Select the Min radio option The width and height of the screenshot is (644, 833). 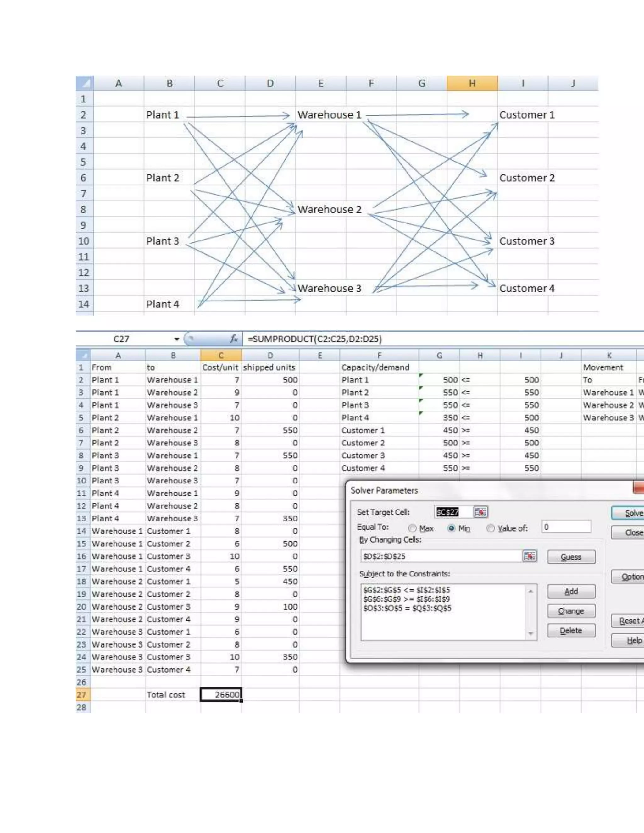coord(451,528)
